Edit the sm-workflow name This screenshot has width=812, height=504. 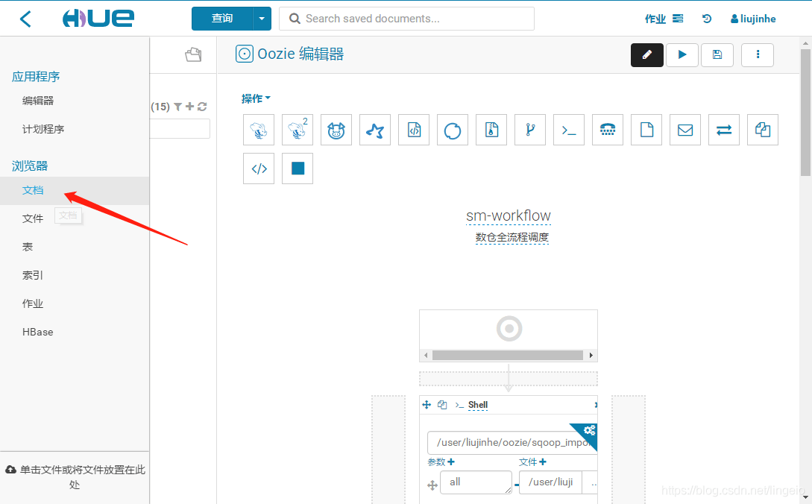pyautogui.click(x=508, y=215)
